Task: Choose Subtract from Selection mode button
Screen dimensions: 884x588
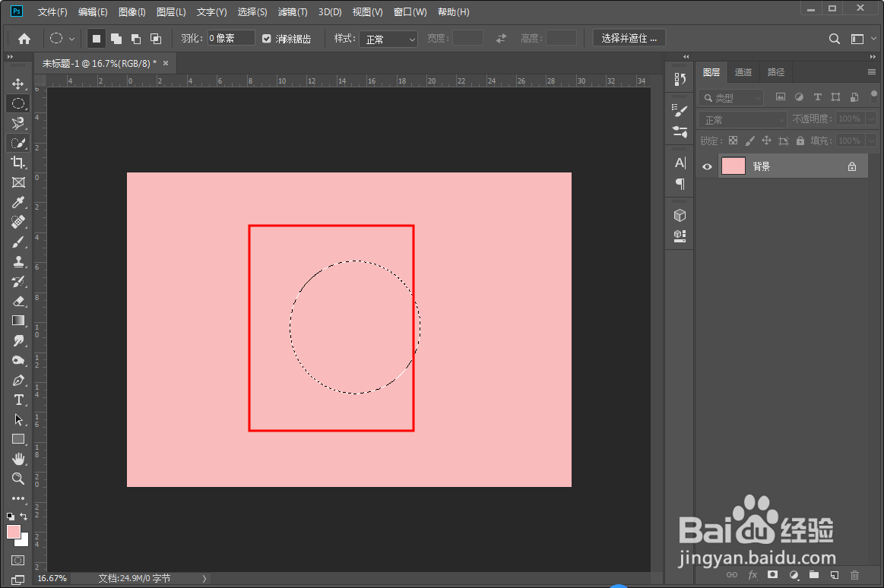Action: click(136, 38)
